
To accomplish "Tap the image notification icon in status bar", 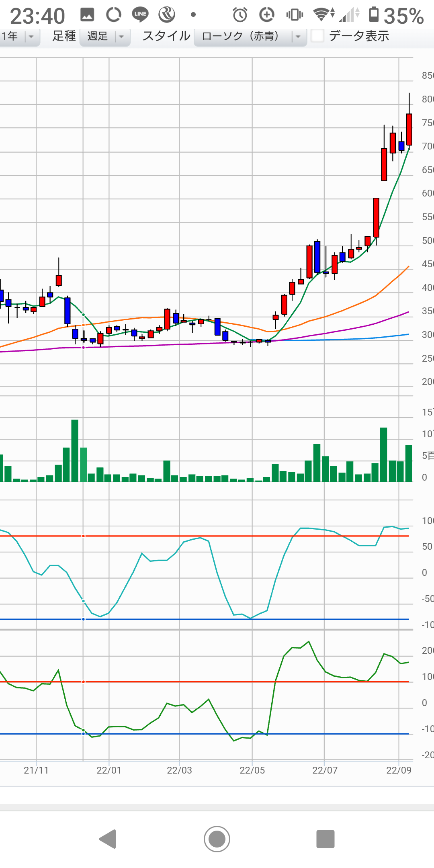I will [x=87, y=15].
